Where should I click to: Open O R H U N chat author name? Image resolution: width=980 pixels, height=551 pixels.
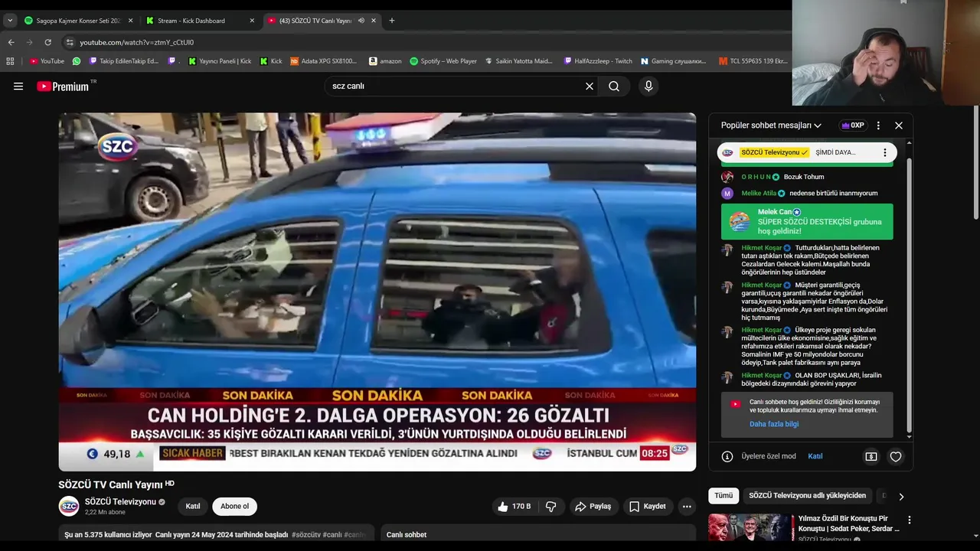(756, 177)
